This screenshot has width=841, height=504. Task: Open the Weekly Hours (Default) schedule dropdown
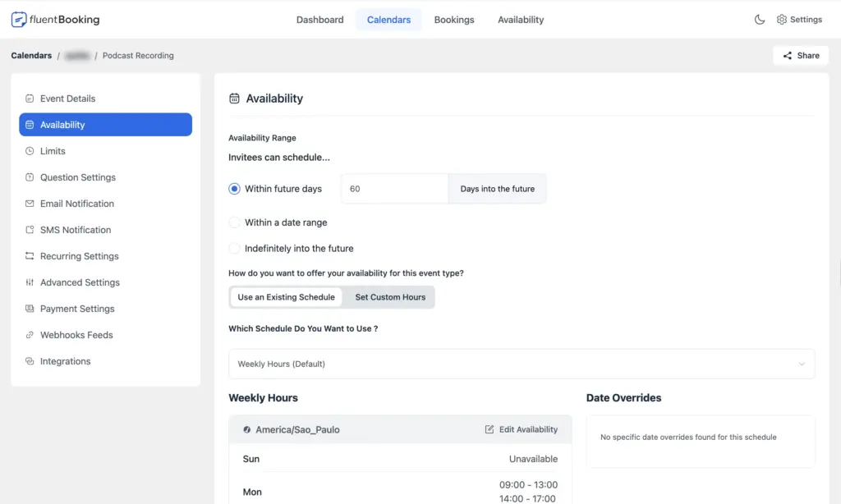click(522, 364)
